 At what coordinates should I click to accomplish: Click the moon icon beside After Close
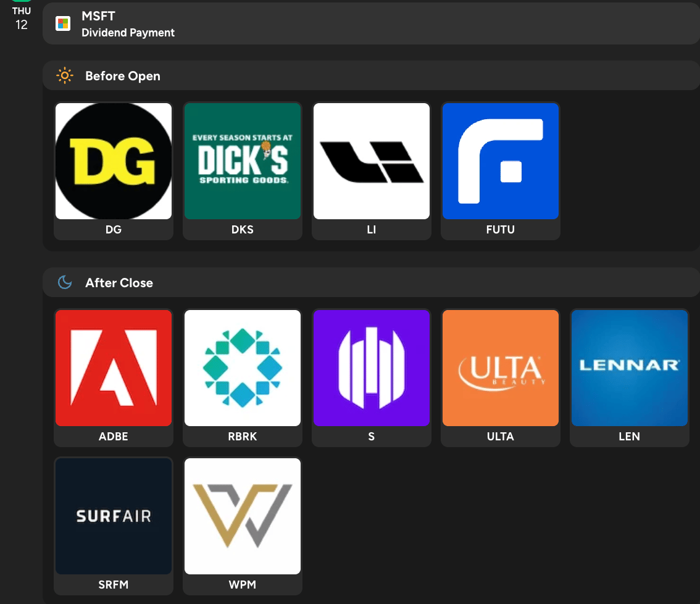point(65,282)
